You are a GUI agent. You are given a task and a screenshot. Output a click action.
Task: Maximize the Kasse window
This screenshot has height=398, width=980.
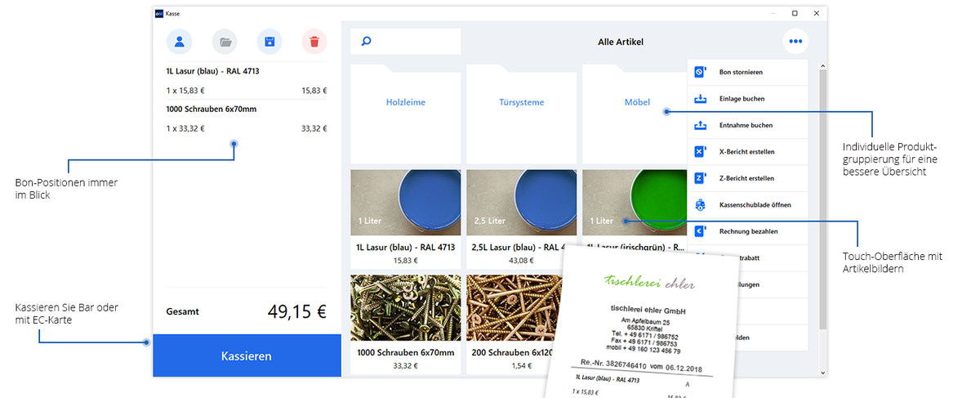(795, 14)
